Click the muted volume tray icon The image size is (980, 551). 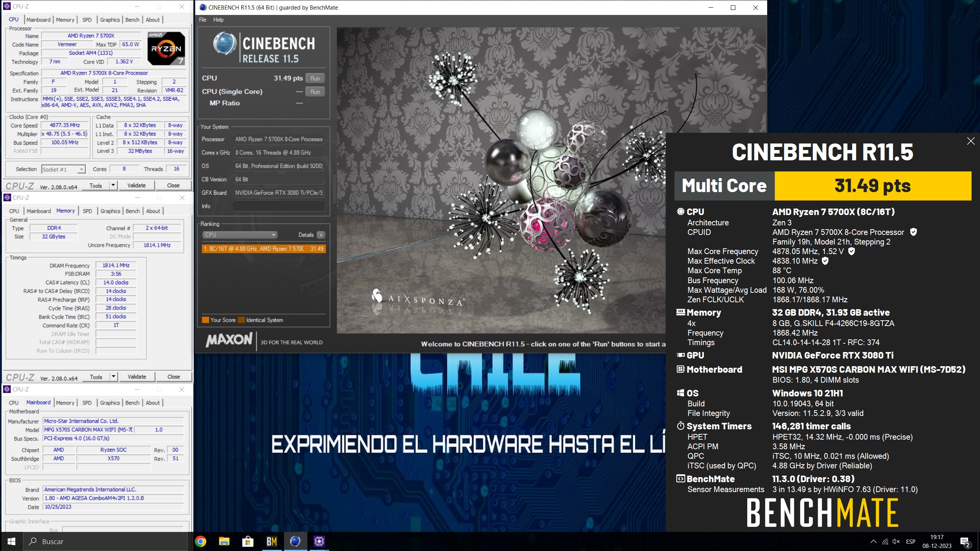click(896, 541)
